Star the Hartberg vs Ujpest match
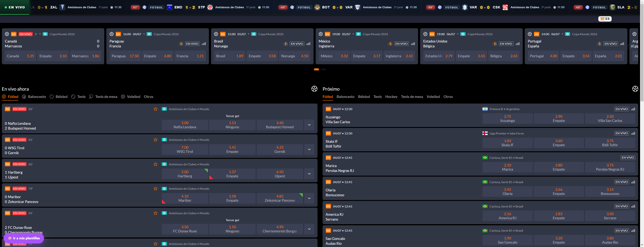Viewport: 644px width, 247px height. coord(156,164)
